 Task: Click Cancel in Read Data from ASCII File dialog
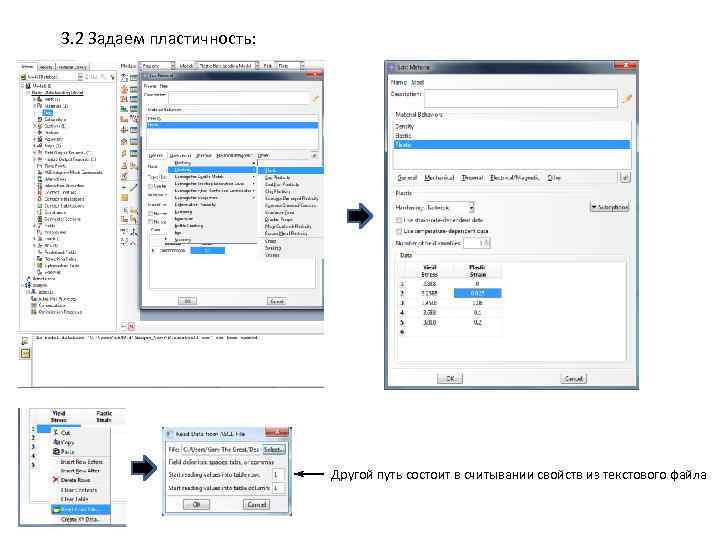tap(256, 504)
